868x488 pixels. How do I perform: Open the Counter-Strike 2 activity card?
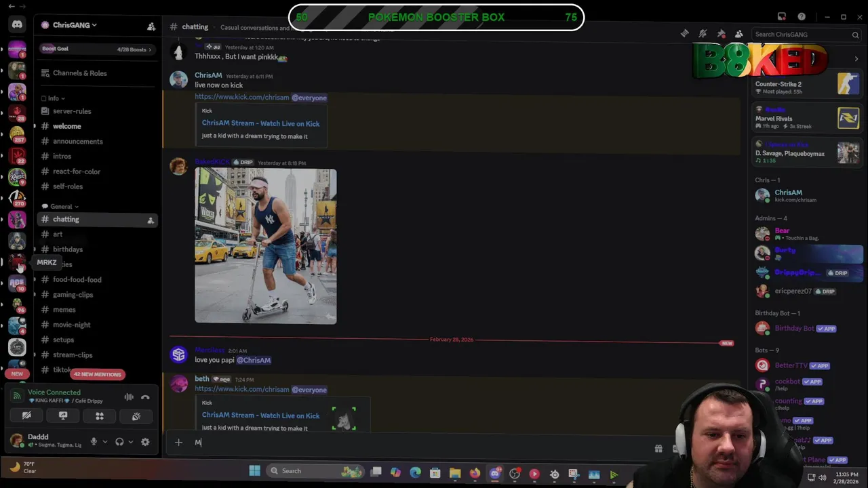(x=807, y=85)
